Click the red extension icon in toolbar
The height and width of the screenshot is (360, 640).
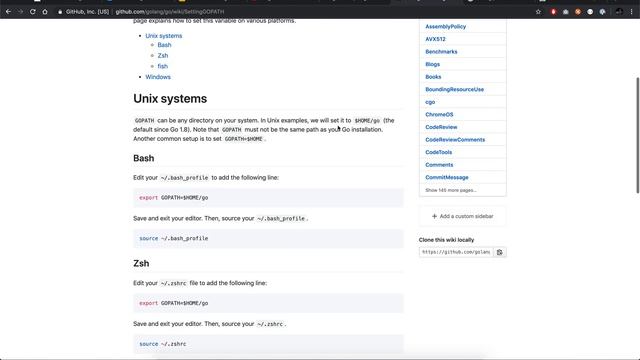pos(553,12)
